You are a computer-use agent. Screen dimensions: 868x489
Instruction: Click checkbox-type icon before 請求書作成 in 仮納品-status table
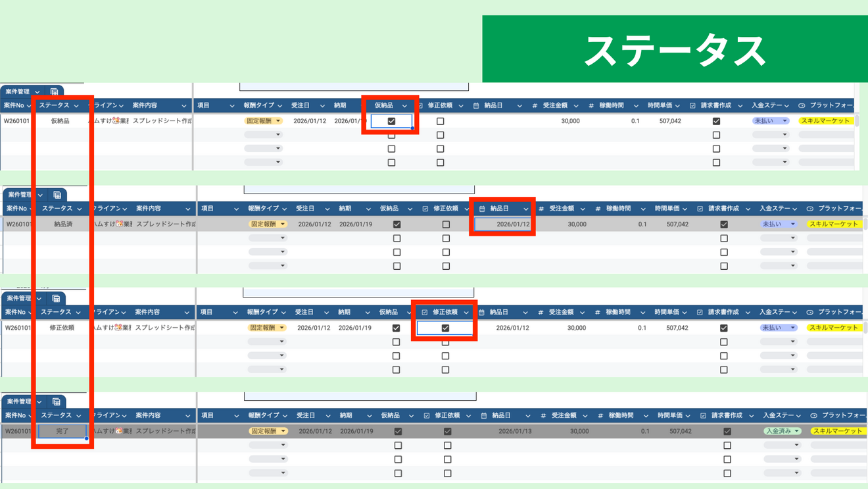(692, 106)
